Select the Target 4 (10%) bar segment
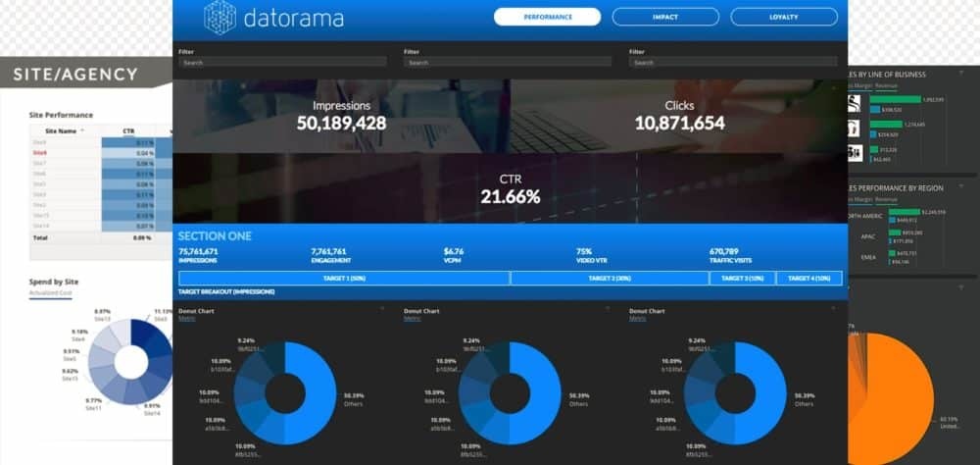This screenshot has width=980, height=465. 808,279
